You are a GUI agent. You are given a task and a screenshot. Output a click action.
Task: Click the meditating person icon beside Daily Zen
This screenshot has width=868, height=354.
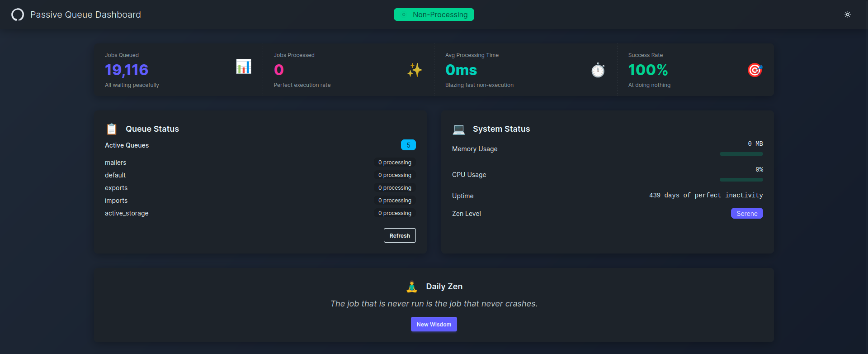[x=412, y=287]
